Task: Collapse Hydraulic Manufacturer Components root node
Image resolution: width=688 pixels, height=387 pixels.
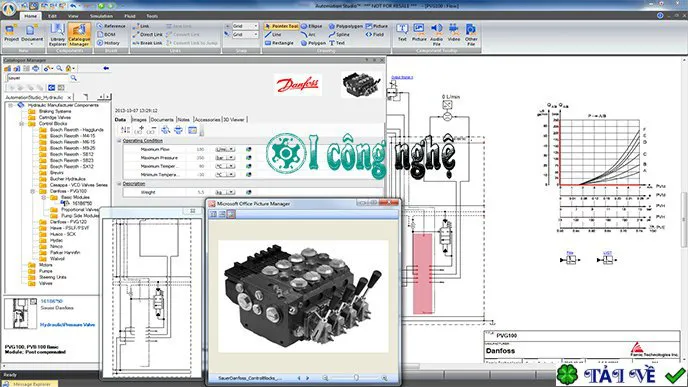Action: [x=11, y=105]
